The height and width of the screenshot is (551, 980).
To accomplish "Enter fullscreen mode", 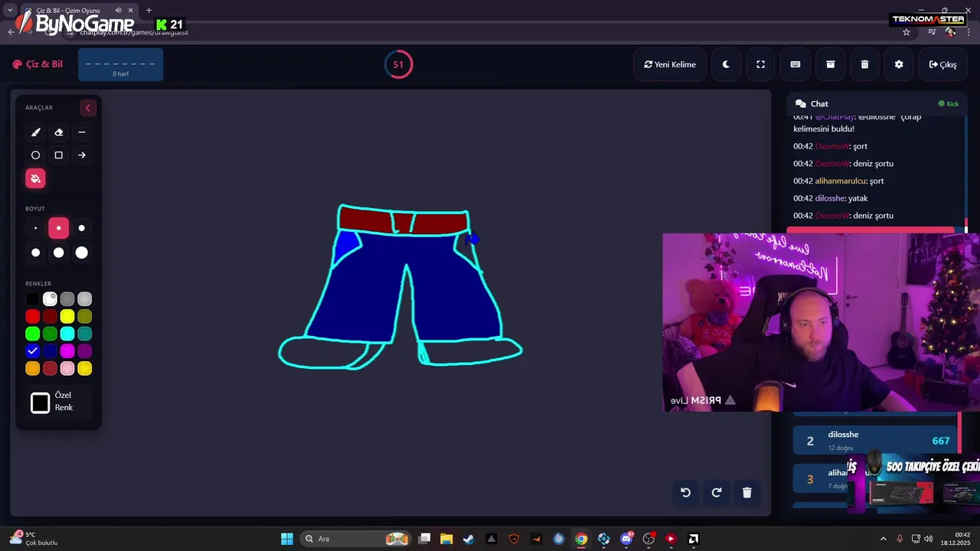I will click(x=760, y=64).
